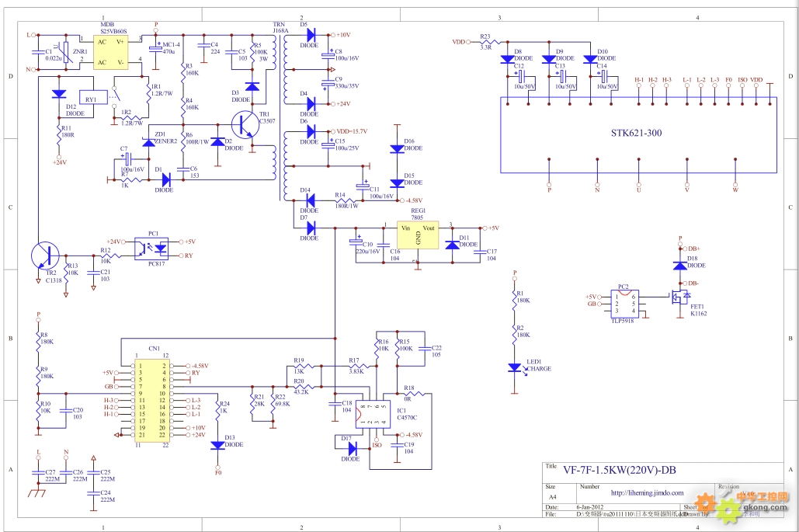
Task: Click the D11 diode symbol
Action: [453, 245]
